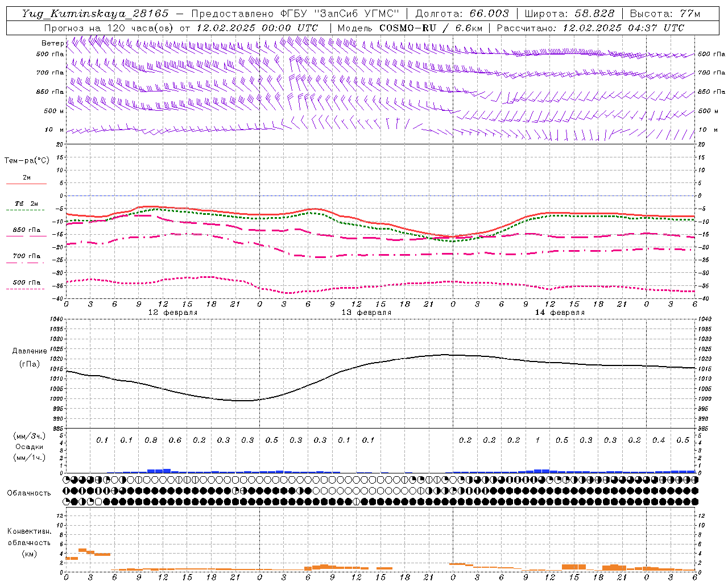Click the 'Предоставлено ФГБУ ЗапСиб УГМС' provider text
Viewport: 728px width, 582px height.
click(295, 14)
